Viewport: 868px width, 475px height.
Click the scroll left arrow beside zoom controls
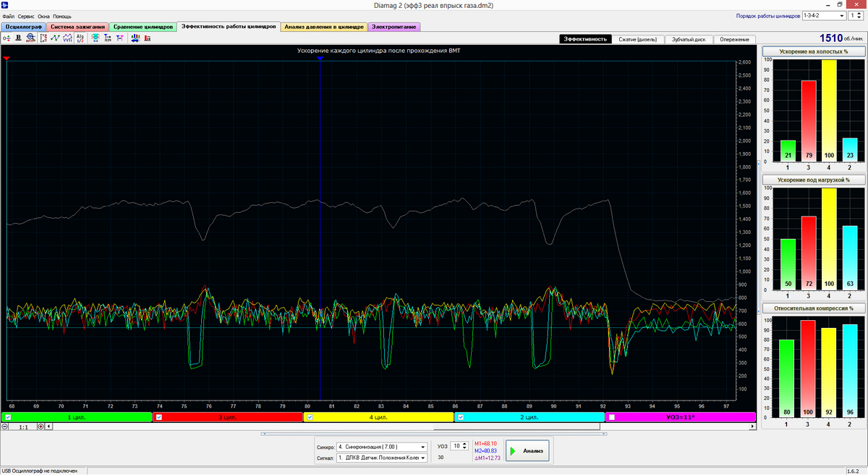(x=48, y=426)
